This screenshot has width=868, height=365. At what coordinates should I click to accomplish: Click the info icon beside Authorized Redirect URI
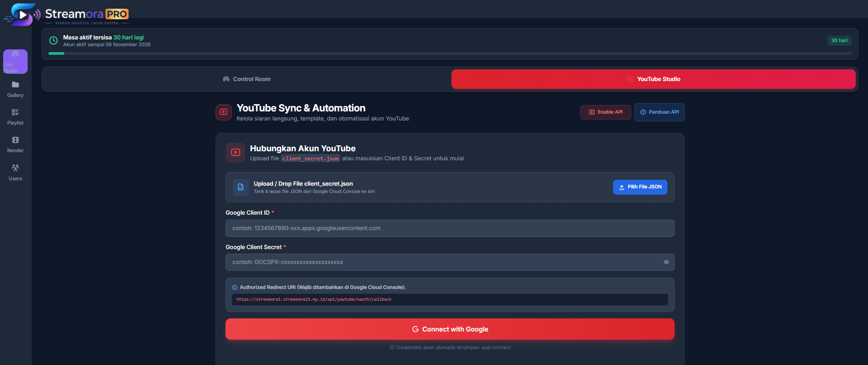point(235,288)
